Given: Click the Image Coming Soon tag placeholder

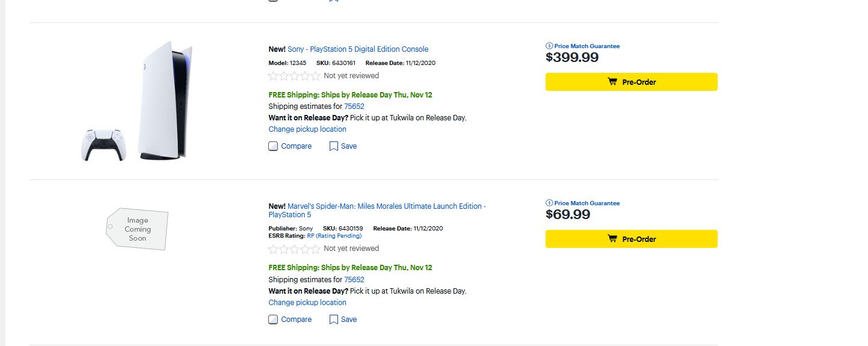Looking at the screenshot, I should click(x=137, y=229).
